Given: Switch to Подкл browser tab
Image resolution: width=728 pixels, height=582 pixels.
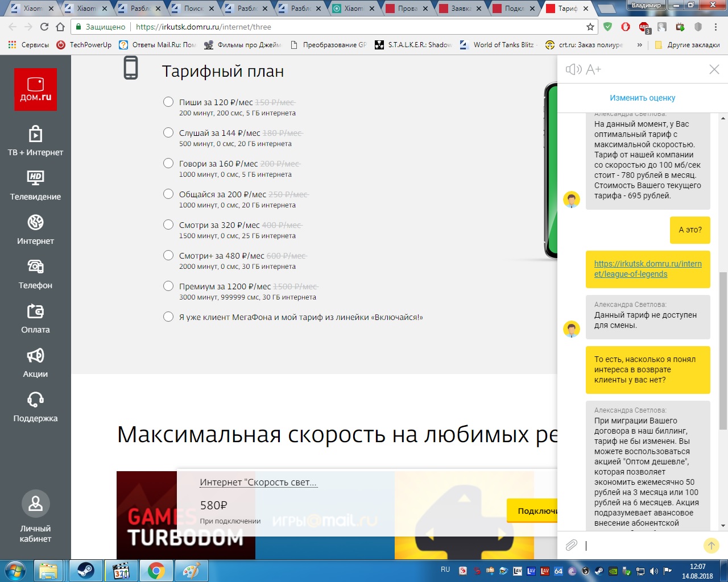Looking at the screenshot, I should (514, 9).
